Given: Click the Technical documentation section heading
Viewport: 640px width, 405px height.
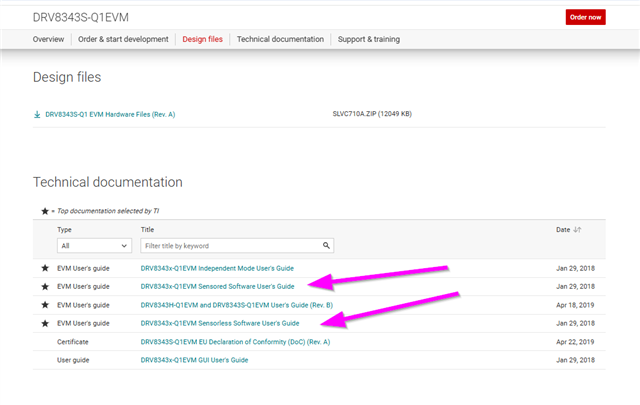Looking at the screenshot, I should point(108,182).
